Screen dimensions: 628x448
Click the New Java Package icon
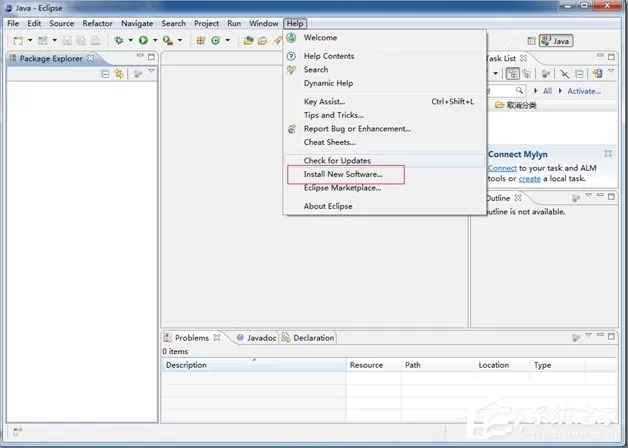coord(201,40)
